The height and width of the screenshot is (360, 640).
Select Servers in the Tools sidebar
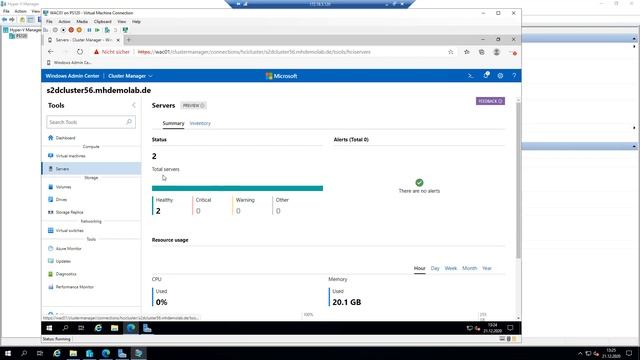pos(91,169)
